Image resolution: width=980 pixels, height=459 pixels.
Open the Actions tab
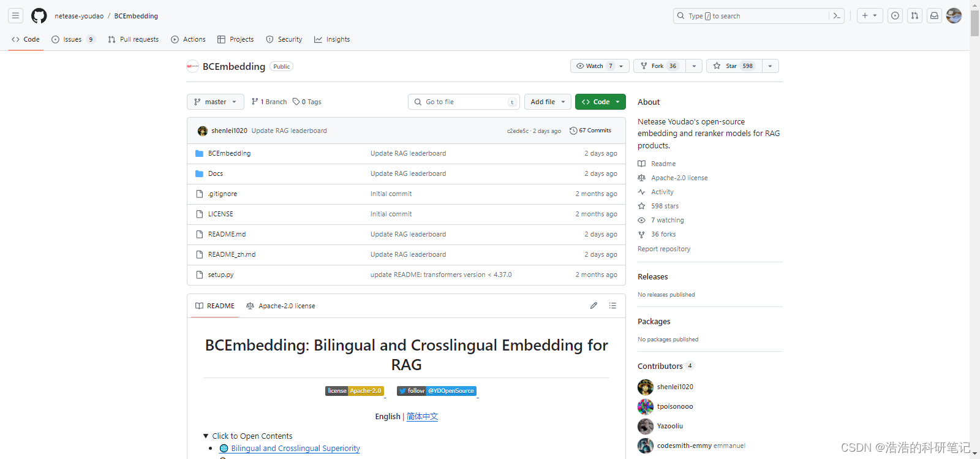point(188,39)
